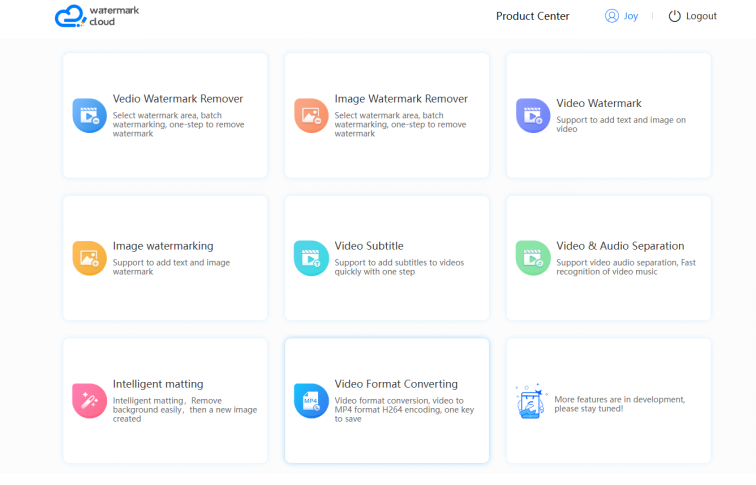Click 'Support to add text and image watermark'

(171, 267)
